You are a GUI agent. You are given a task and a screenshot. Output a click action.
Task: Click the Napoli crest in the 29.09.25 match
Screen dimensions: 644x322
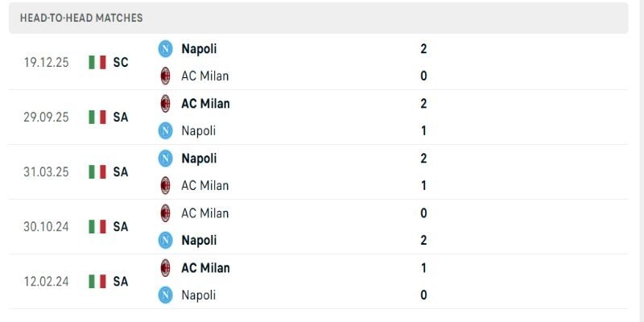pyautogui.click(x=165, y=130)
